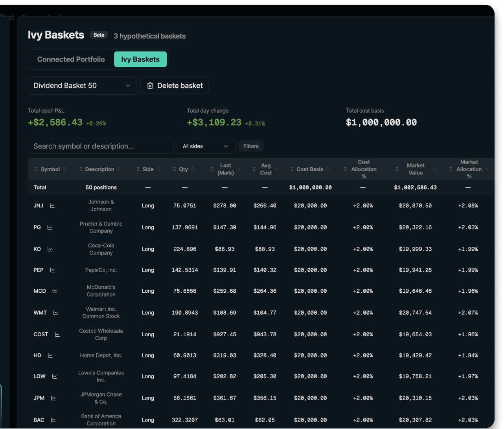Click total day change value +$3,109.23

tap(214, 123)
